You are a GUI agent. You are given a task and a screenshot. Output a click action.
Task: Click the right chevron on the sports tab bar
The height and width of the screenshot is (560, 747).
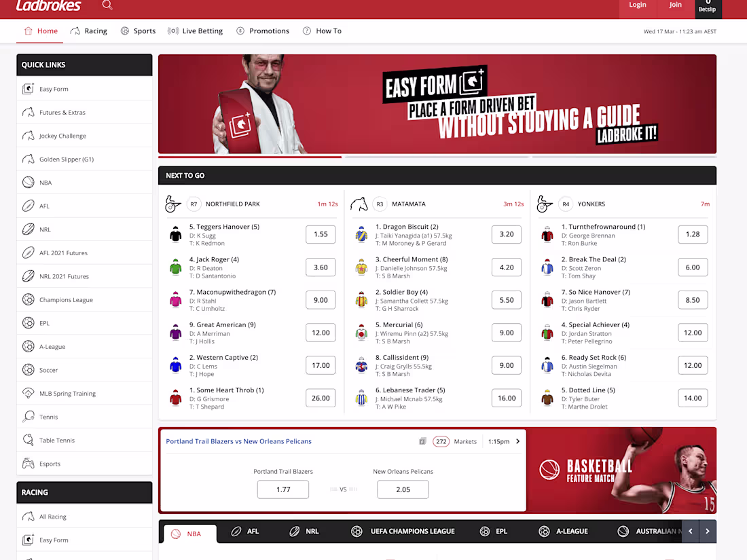tap(707, 531)
